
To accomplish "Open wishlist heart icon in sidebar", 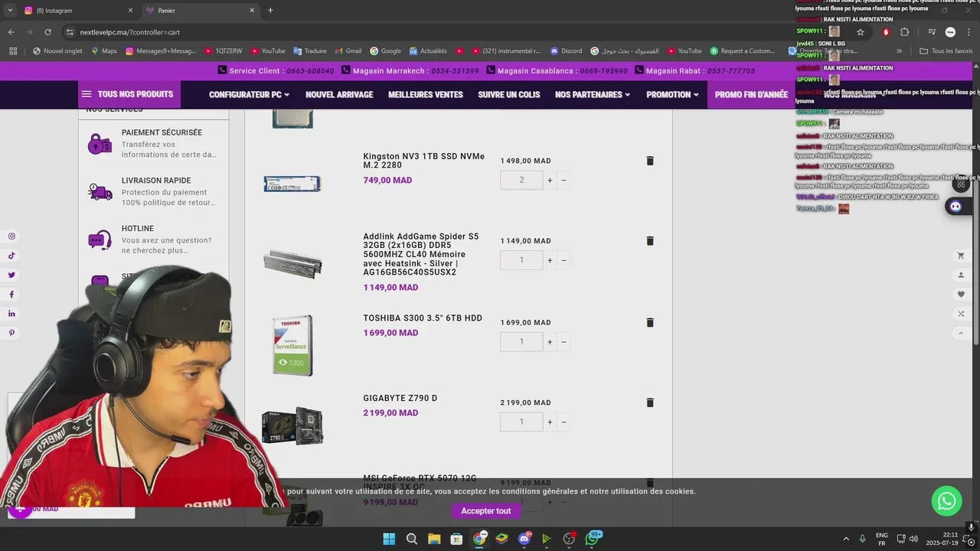I will click(x=961, y=295).
